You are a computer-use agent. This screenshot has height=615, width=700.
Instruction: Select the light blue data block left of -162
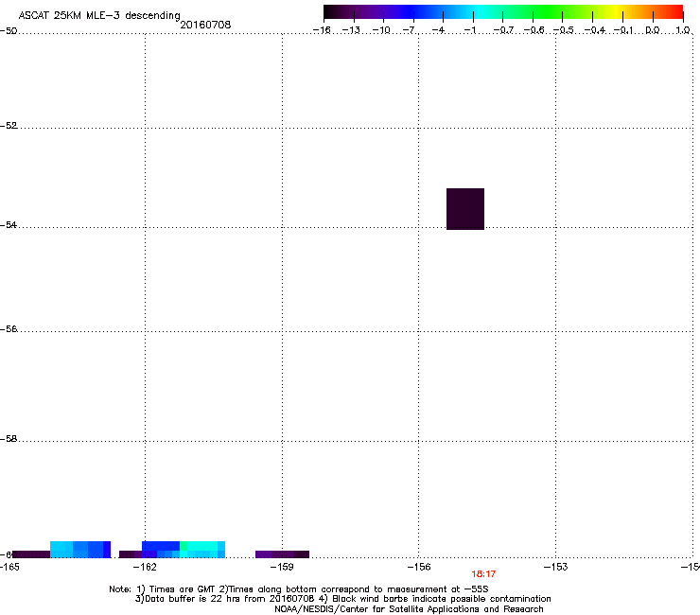[80, 550]
